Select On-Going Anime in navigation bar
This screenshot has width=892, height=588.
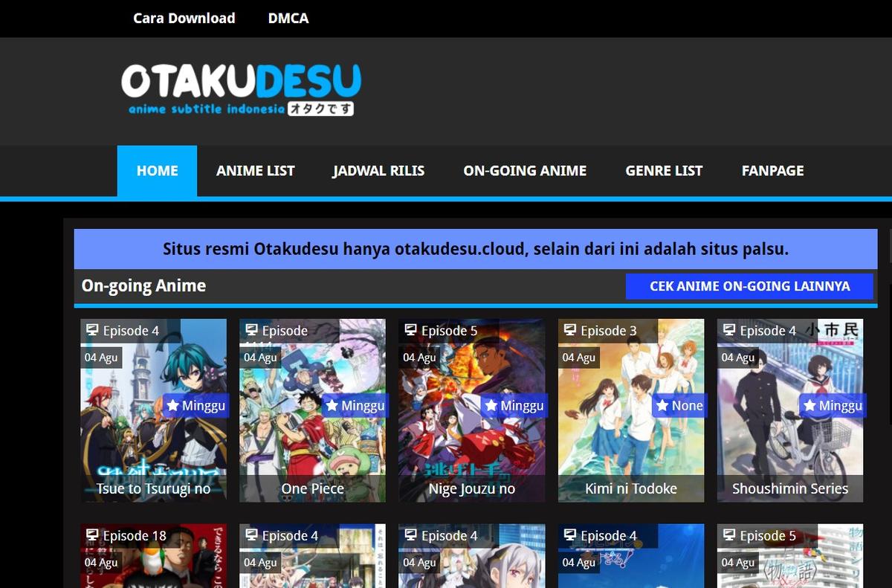[525, 171]
